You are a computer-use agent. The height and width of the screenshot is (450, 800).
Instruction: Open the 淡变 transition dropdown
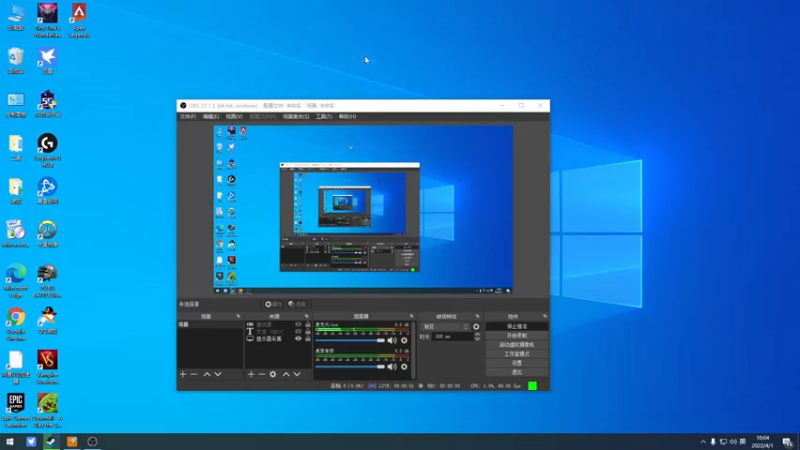[445, 327]
